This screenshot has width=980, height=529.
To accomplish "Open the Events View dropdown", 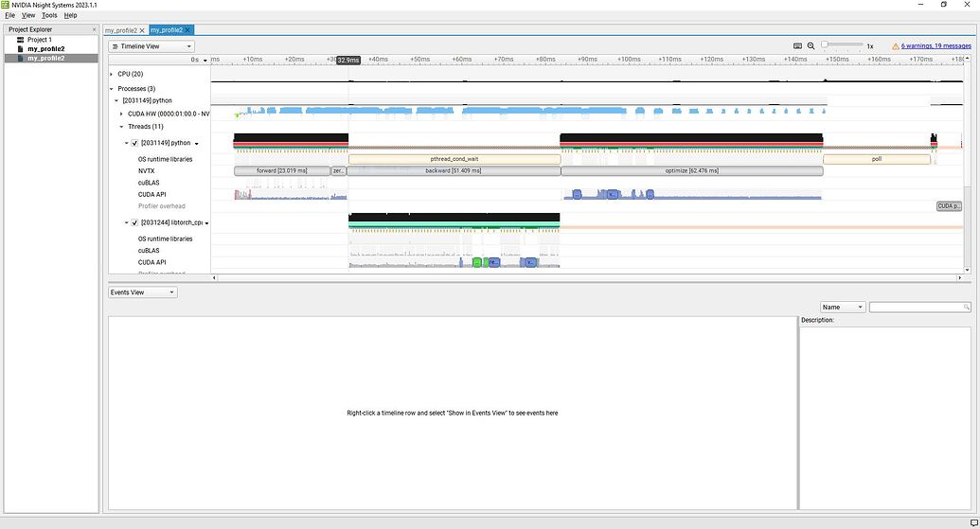I will [142, 292].
